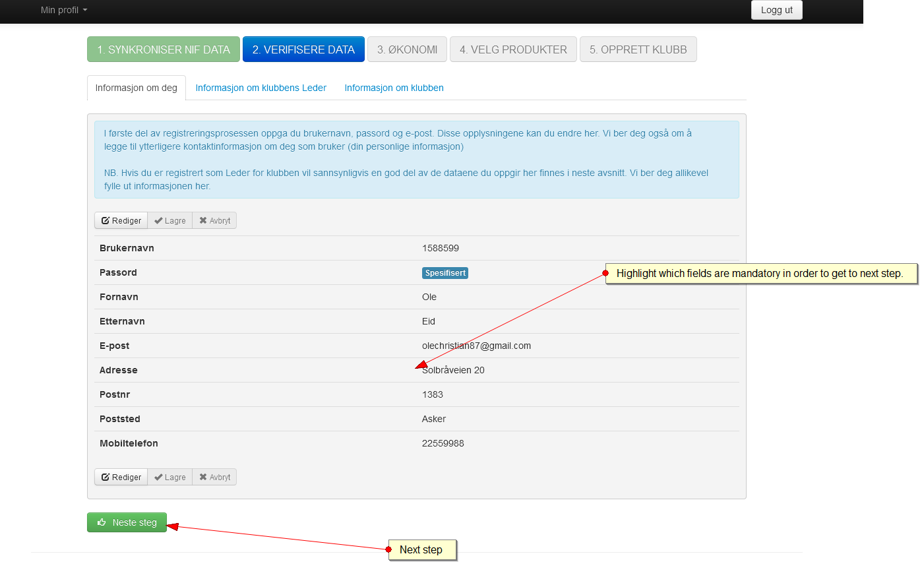Viewport: 924px width, 587px height.
Task: Click the first name value Ole
Action: 429,297
